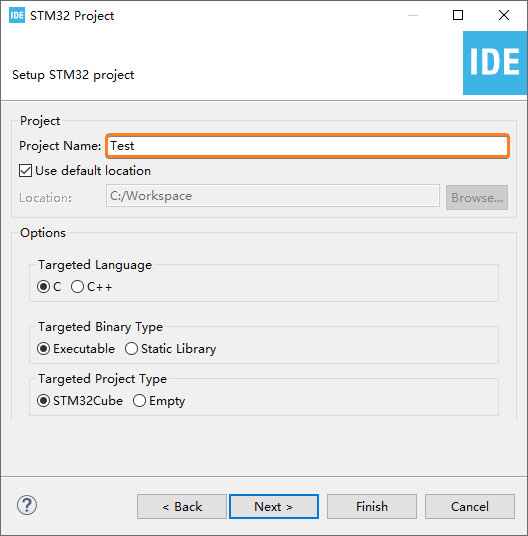Uncheck the Use default location checkbox
528x536 pixels.
(x=26, y=171)
